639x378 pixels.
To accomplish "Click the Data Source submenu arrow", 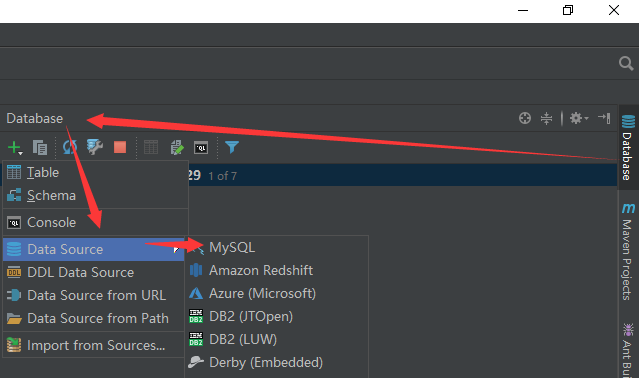I will click(176, 249).
